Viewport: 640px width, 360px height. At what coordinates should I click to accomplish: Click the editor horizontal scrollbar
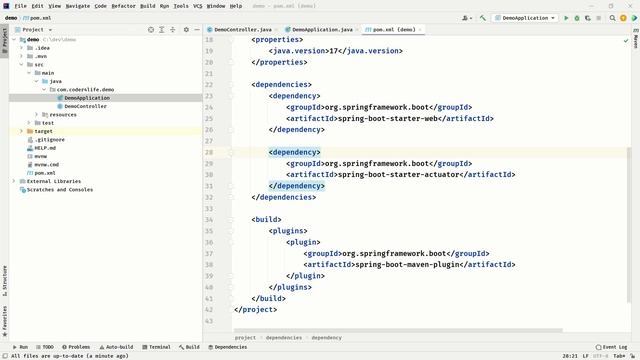tap(398, 330)
